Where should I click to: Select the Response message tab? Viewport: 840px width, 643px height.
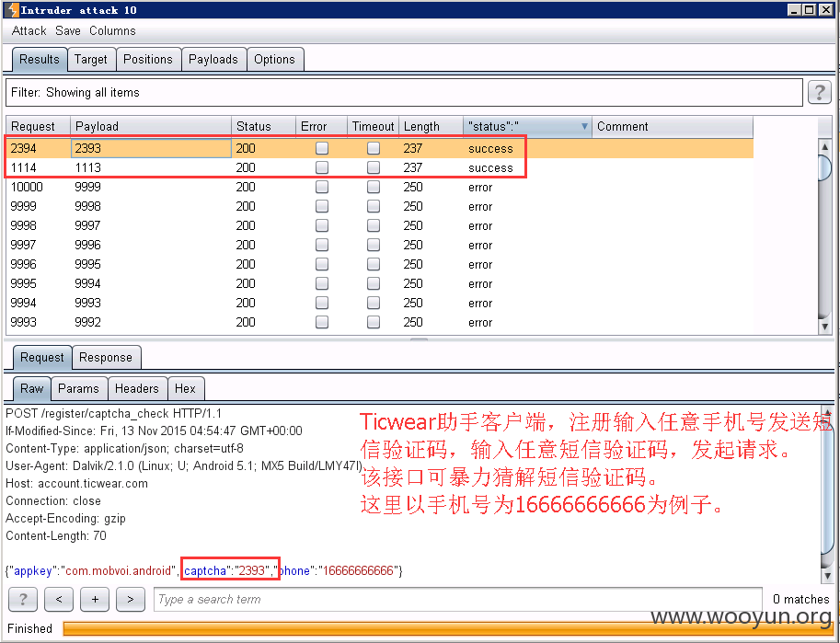[x=106, y=358]
